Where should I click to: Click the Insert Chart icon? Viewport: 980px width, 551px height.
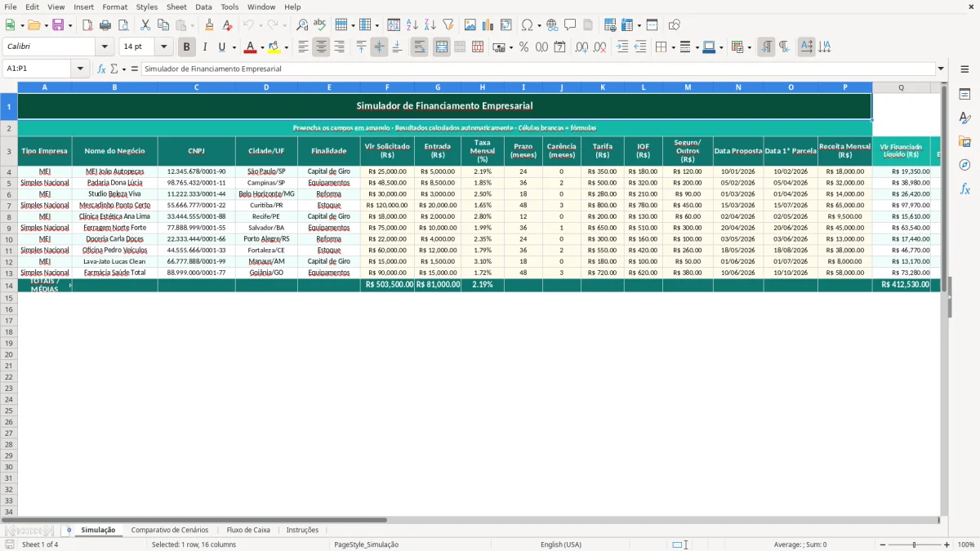click(x=488, y=25)
